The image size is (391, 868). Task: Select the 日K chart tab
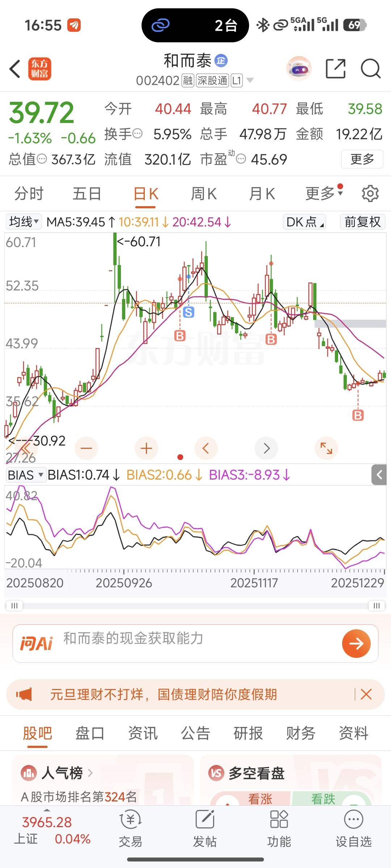146,194
